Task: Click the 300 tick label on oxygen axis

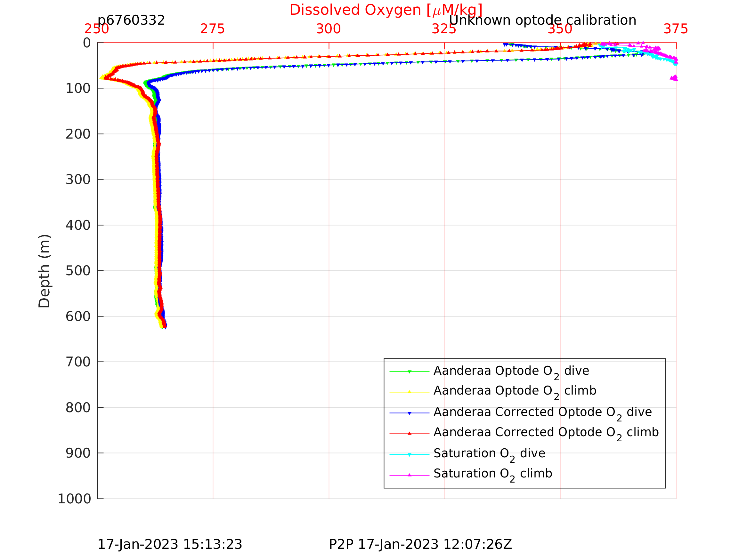Action: [x=328, y=29]
